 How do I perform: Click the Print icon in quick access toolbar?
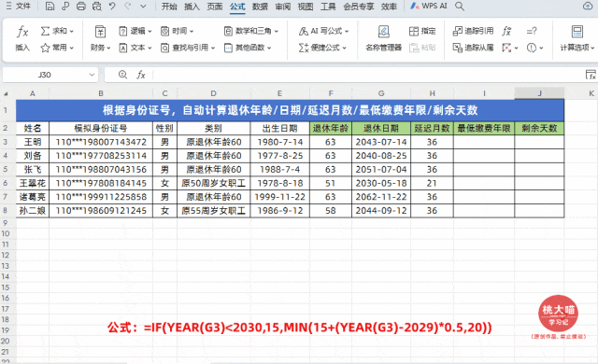point(81,7)
